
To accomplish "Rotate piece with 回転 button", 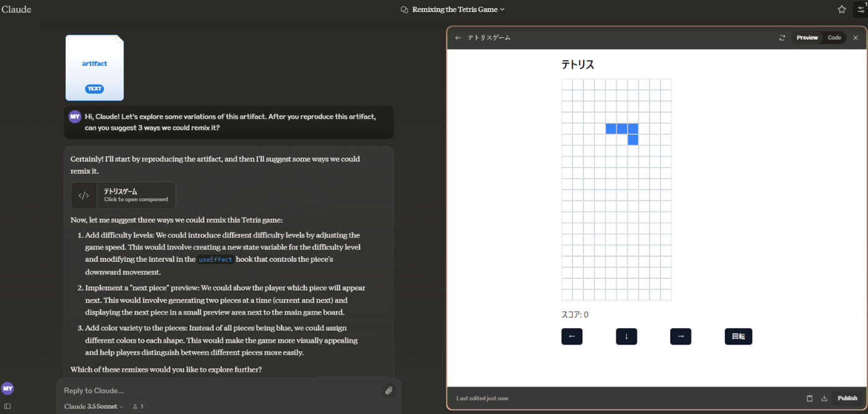I will click(738, 336).
